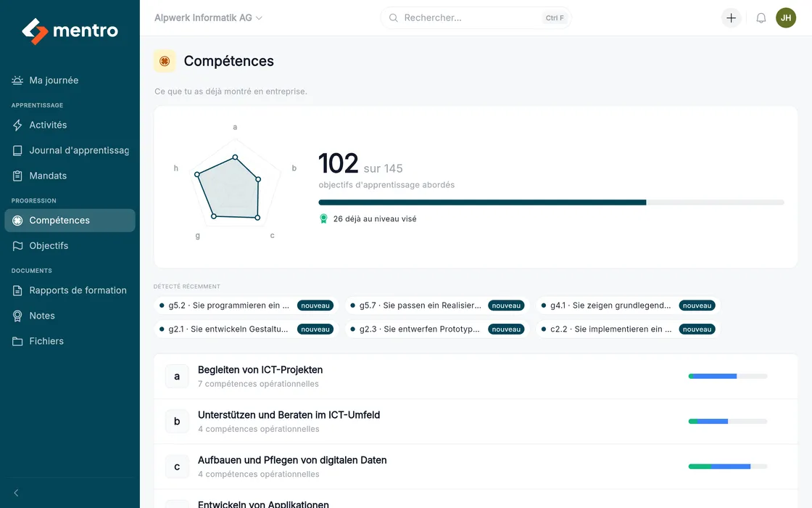
Task: Click the objectifs d'apprentissage abordés label
Action: point(386,185)
